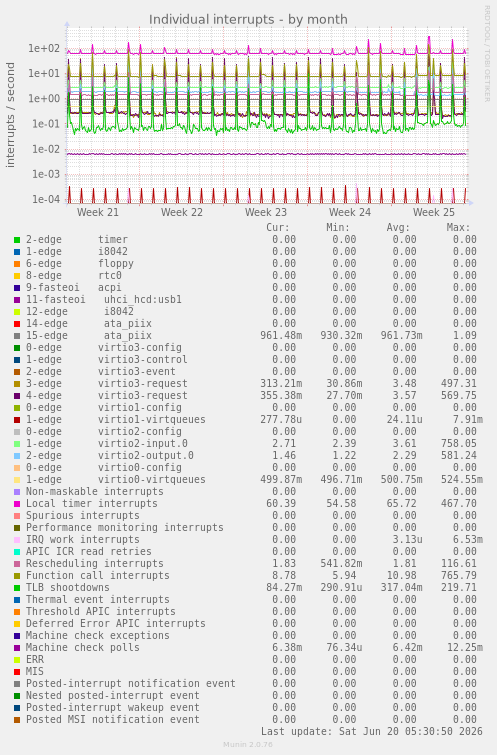Click the Week 21 axis label
The height and width of the screenshot is (755, 497).
[x=97, y=212]
